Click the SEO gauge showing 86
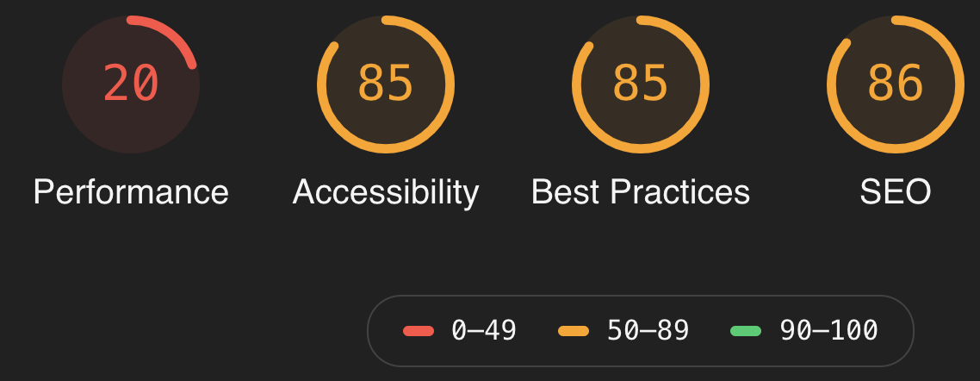 pos(896,84)
